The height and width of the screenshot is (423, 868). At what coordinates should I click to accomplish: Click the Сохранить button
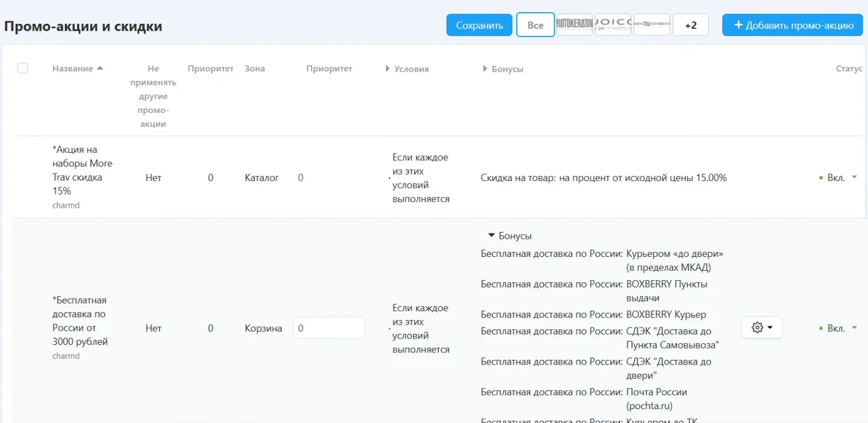(479, 25)
